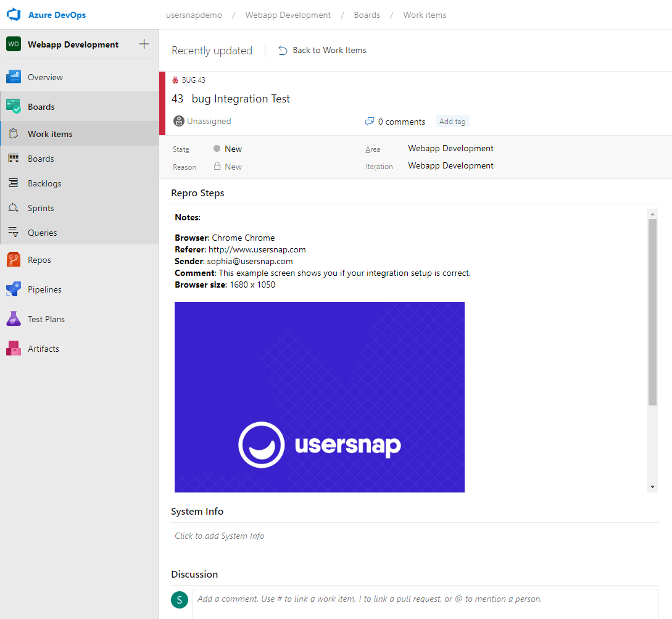Collapse the Repro Steps section
The height and width of the screenshot is (619, 672).
click(x=197, y=193)
